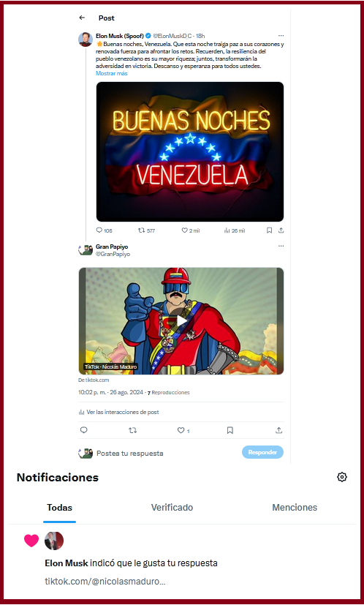Open notification settings gear
This screenshot has height=605, width=364.
(x=342, y=477)
